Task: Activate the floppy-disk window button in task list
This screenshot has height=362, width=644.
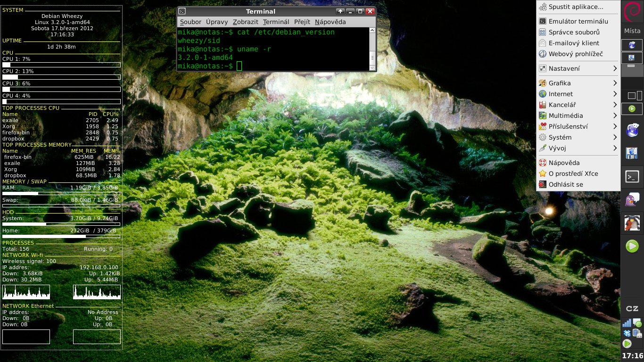Action: (632, 58)
